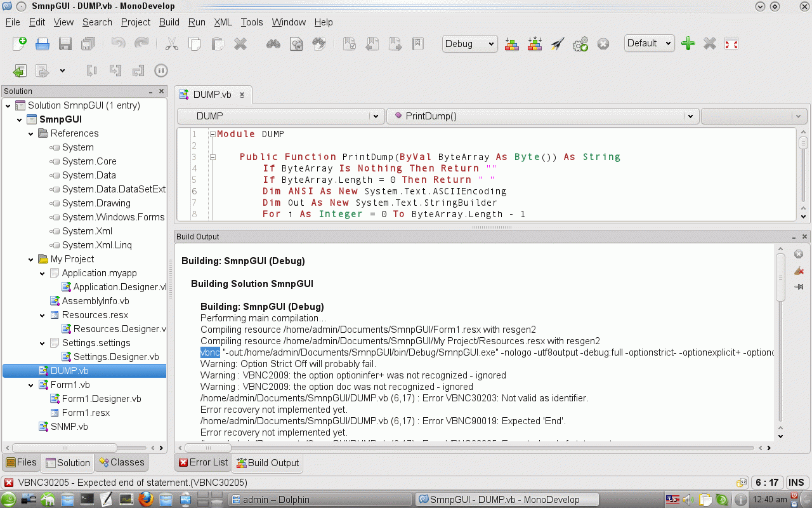Viewport: 812px width, 508px height.
Task: Click the Copy toolbar icon
Action: click(x=194, y=43)
